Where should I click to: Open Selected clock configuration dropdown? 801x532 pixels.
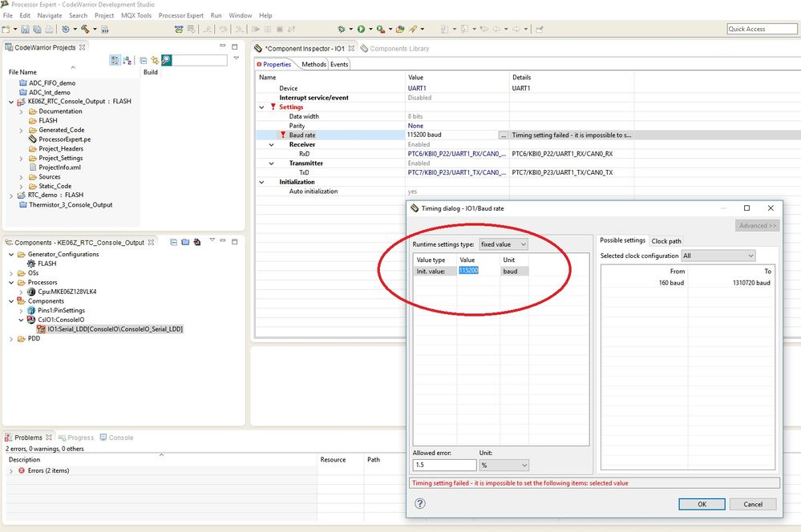click(718, 256)
